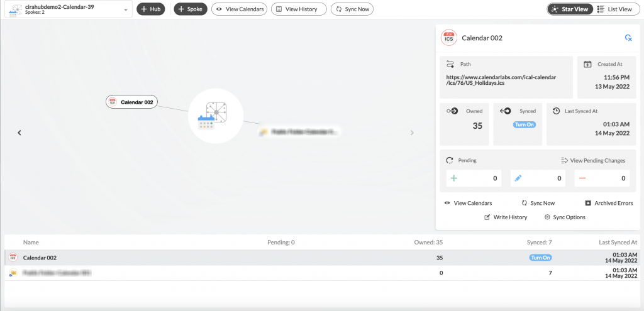Click the add Spoke button
644x311 pixels.
coord(191,9)
